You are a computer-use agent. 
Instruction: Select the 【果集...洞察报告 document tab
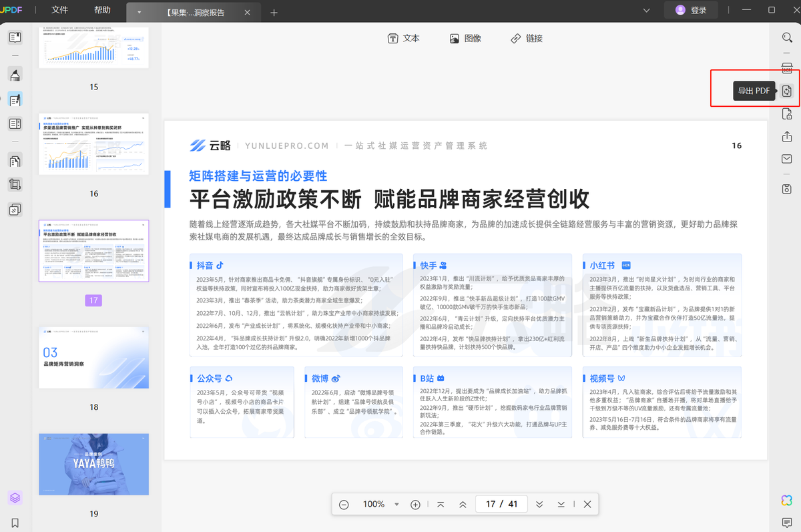195,12
